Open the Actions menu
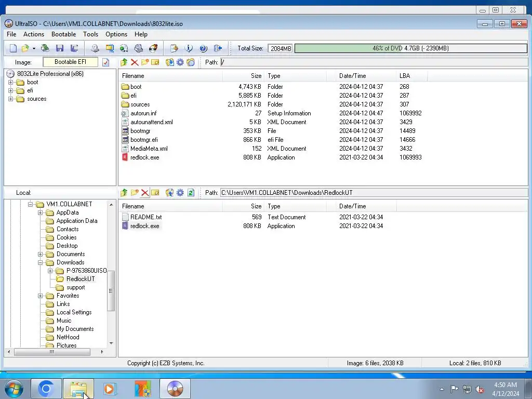The width and height of the screenshot is (532, 399). pyautogui.click(x=34, y=34)
